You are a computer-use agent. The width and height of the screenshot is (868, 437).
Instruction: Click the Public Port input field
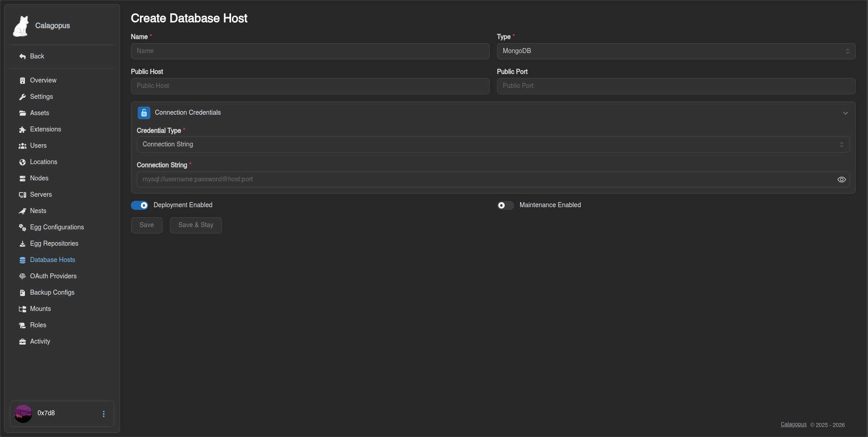pos(675,86)
